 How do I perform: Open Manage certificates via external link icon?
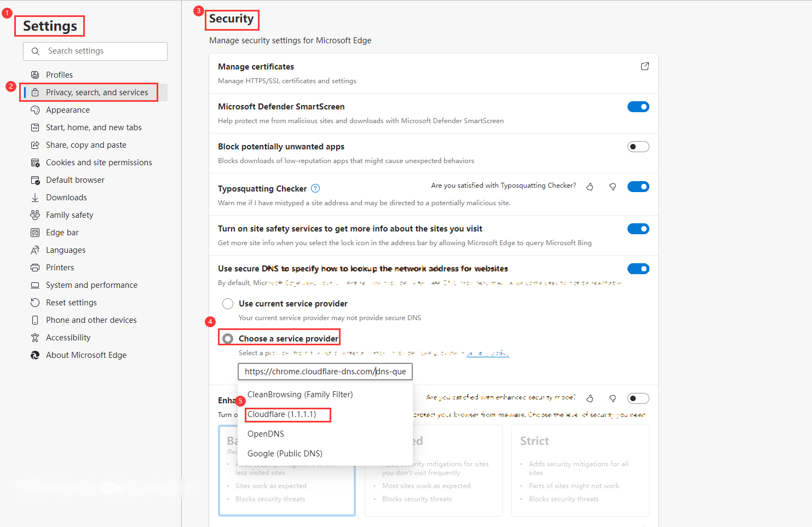click(x=645, y=66)
